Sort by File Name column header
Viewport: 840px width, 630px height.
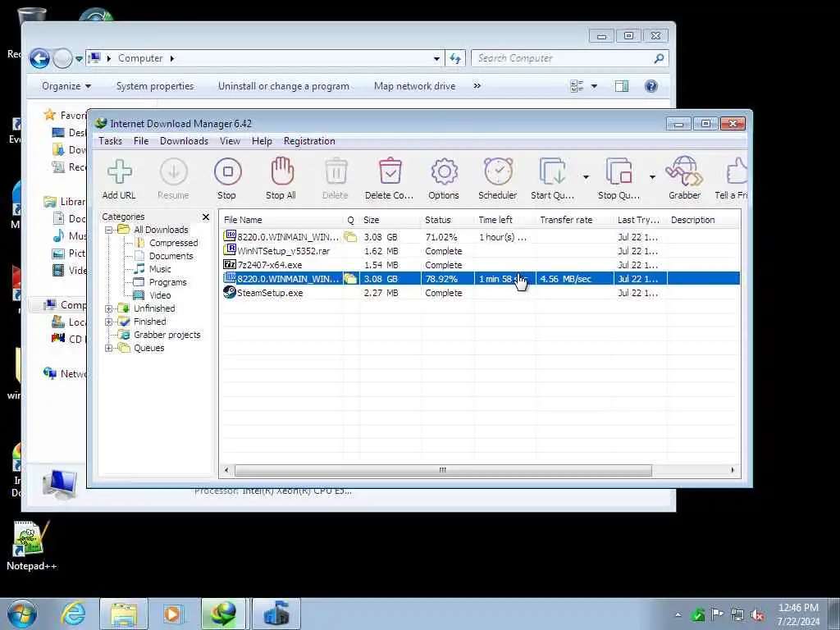282,220
